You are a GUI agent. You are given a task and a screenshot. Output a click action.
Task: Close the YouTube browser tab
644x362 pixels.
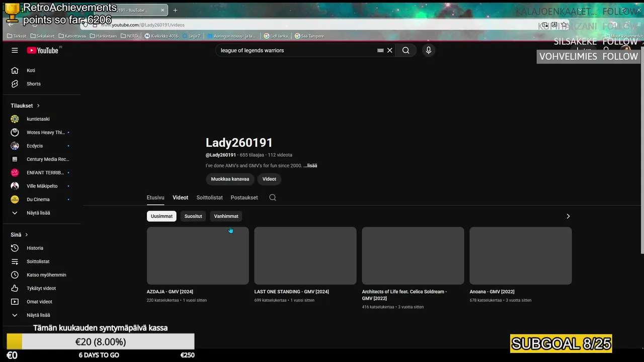pos(163,10)
